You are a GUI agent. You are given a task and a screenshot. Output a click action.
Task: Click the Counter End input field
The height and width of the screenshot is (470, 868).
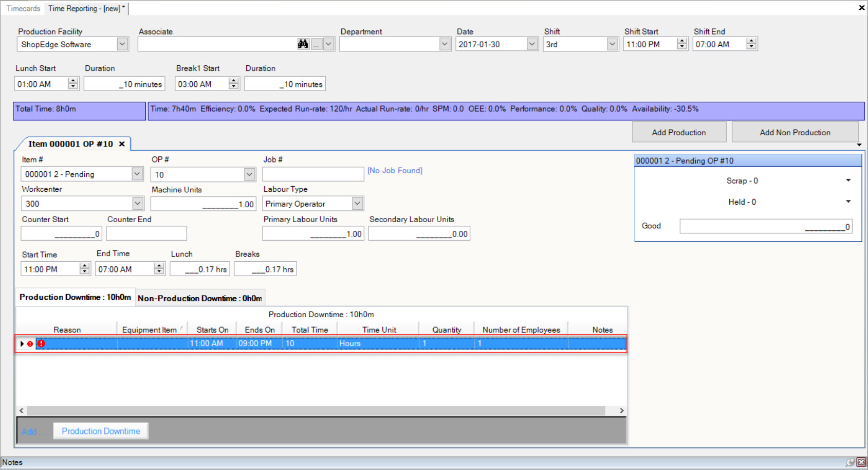[146, 233]
